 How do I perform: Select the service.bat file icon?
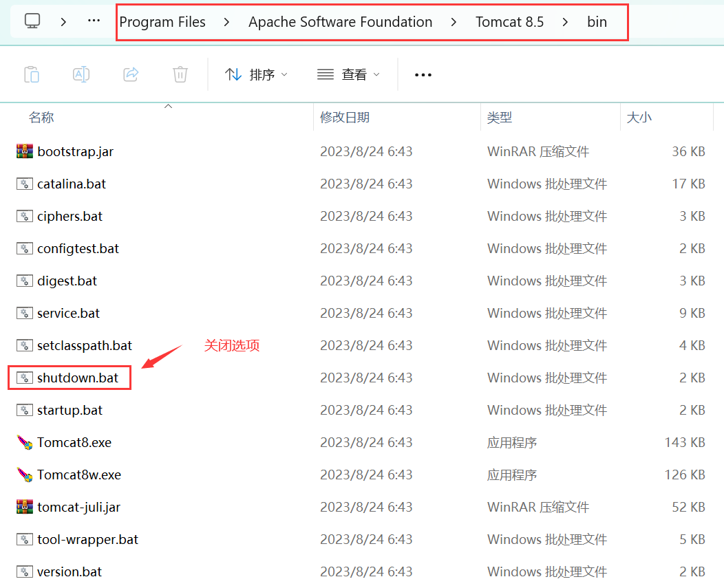click(x=25, y=313)
